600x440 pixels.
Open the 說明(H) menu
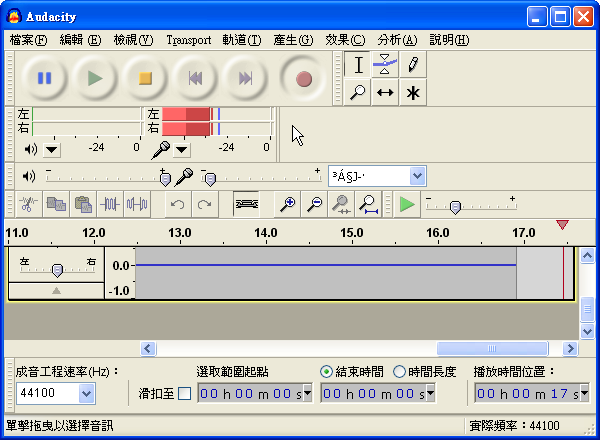click(449, 40)
